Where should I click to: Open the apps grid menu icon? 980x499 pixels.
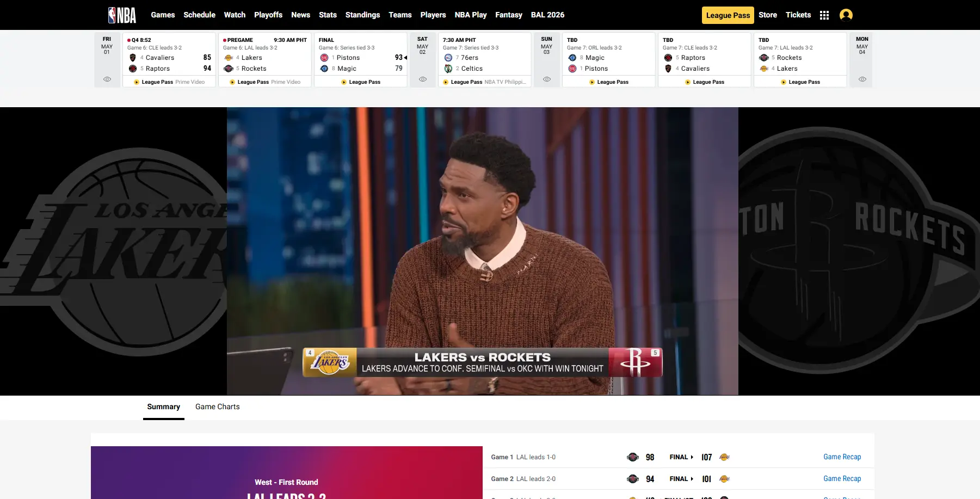[x=824, y=15]
